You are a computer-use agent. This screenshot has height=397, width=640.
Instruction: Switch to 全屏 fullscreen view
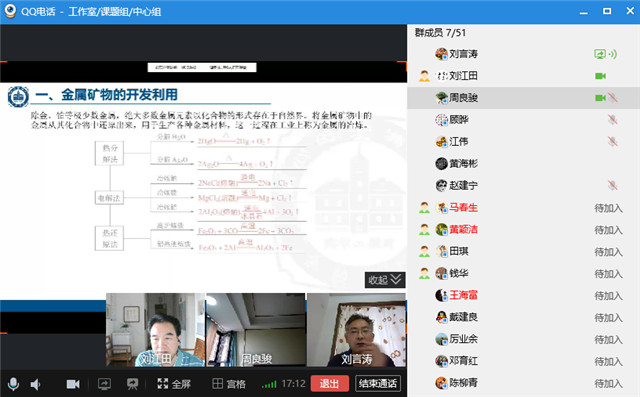pyautogui.click(x=174, y=384)
